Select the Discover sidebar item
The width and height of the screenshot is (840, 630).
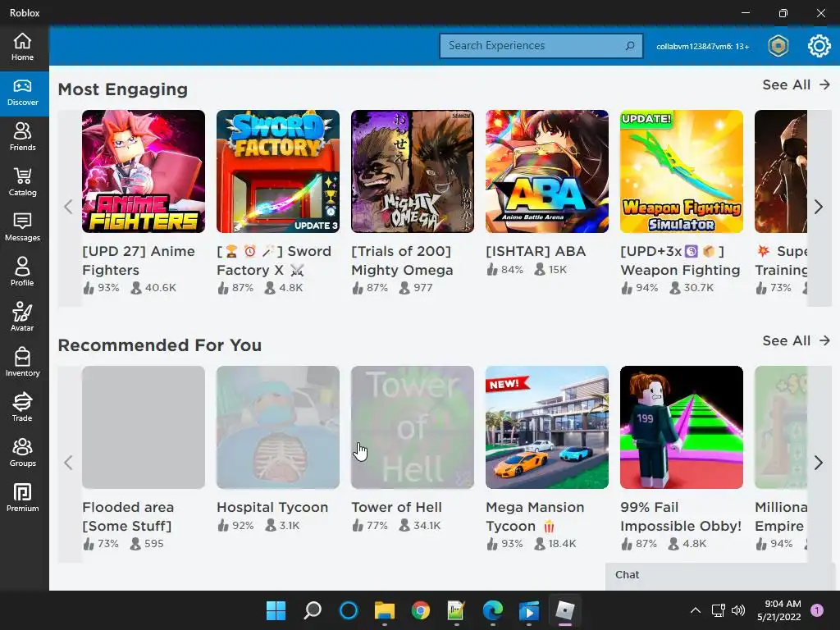click(x=22, y=94)
